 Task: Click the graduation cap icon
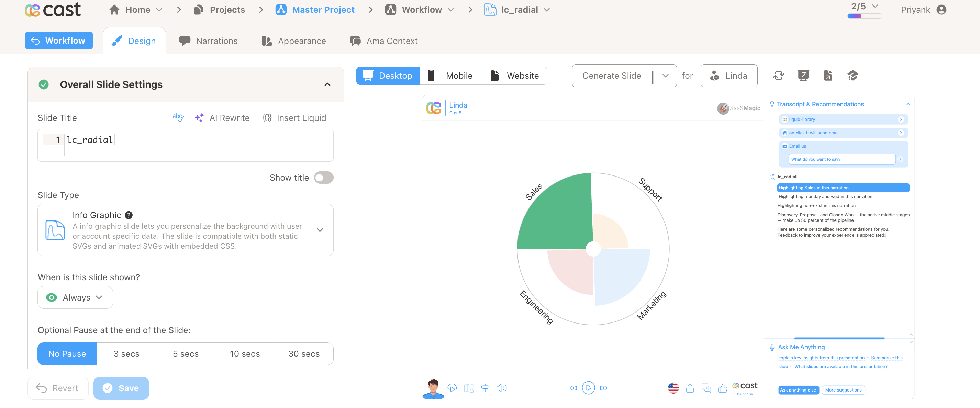(853, 76)
